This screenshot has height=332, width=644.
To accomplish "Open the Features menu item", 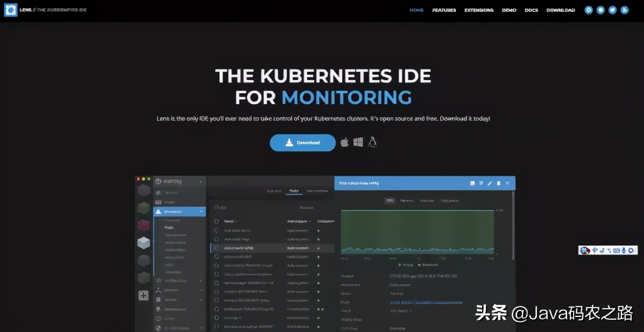I will pos(444,10).
